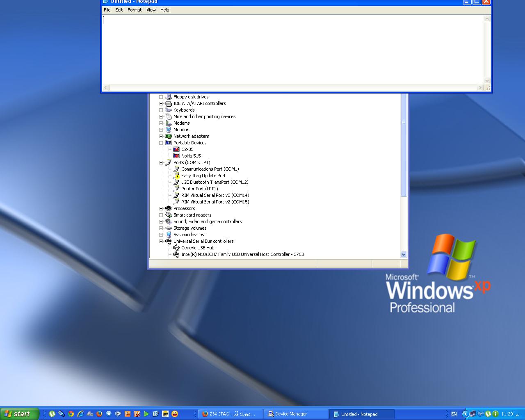Screen dimensions: 525x420
Task: Expand the Mice and other pointing devices node
Action: click(161, 116)
